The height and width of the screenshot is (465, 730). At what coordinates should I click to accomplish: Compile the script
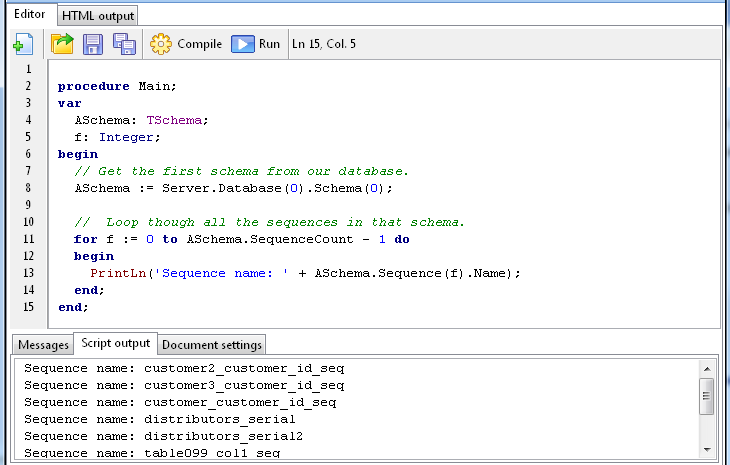pos(186,44)
